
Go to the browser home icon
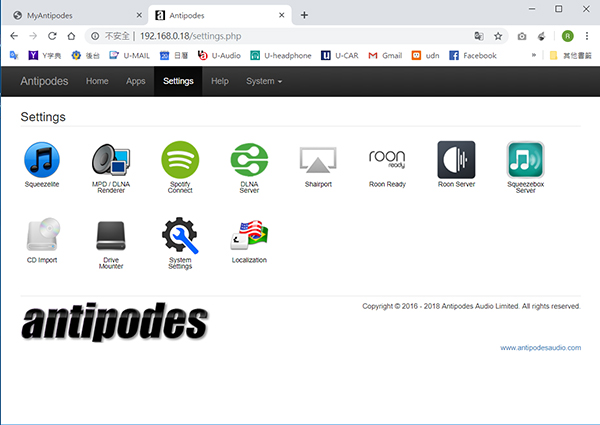[x=71, y=36]
